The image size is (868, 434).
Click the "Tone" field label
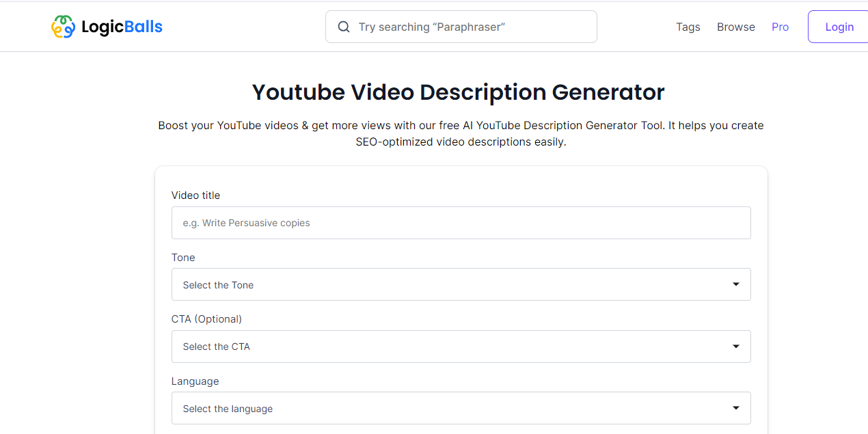point(183,258)
